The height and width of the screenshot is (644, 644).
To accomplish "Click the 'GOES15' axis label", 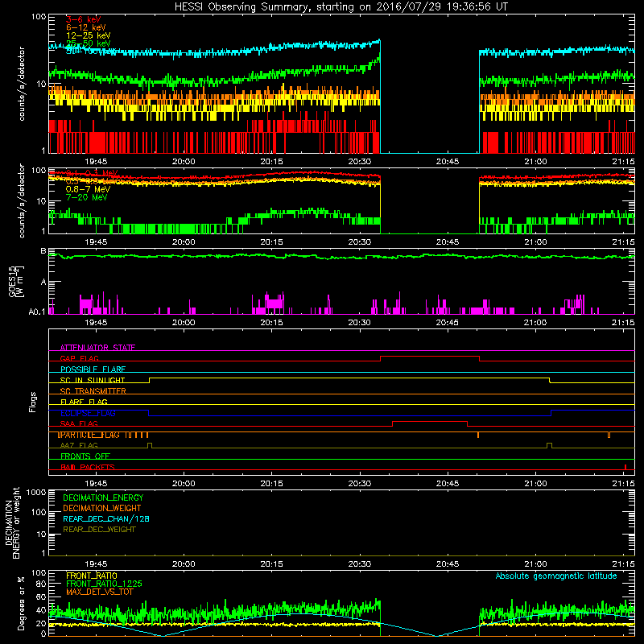I will pyautogui.click(x=12, y=281).
